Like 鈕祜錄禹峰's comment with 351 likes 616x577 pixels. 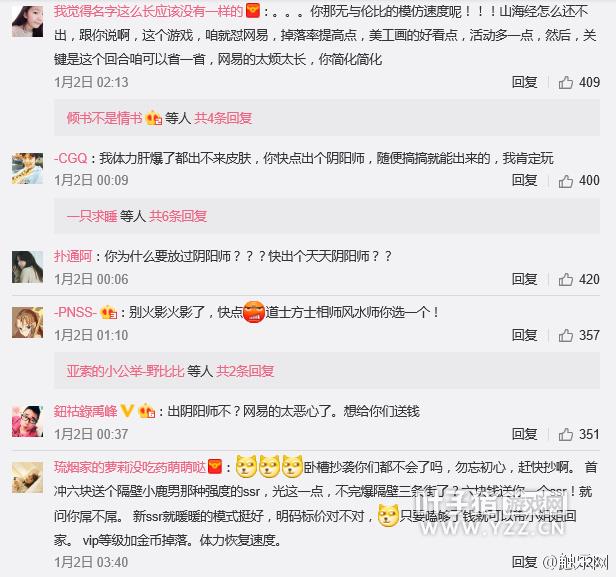tap(566, 434)
